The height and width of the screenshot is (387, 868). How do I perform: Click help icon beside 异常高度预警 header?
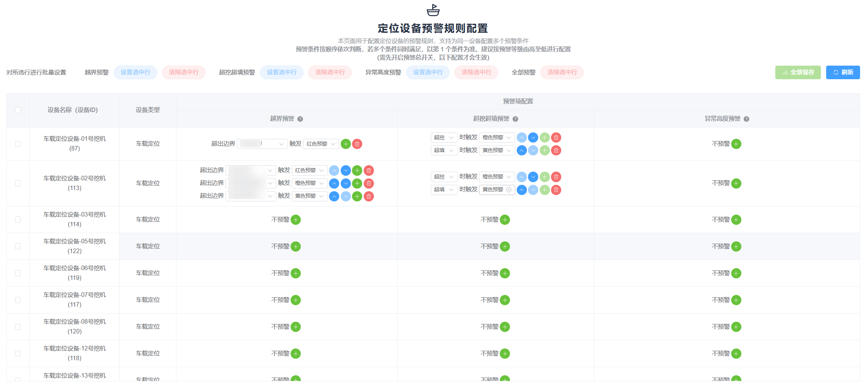(746, 119)
